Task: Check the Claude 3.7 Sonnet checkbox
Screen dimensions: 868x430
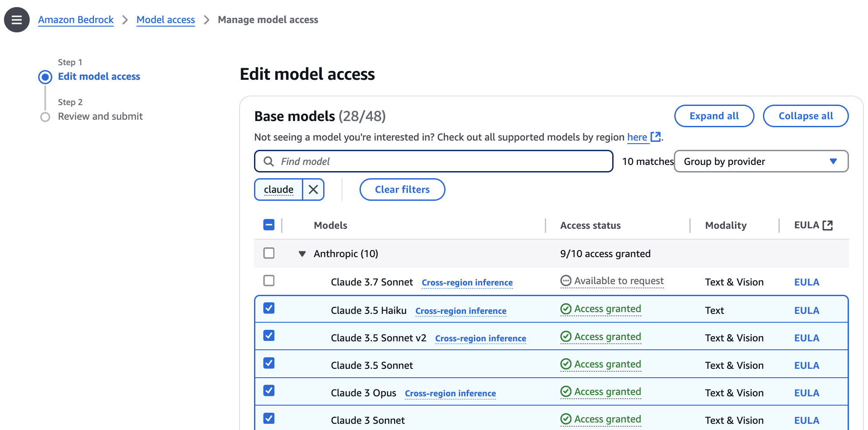Action: click(x=269, y=281)
